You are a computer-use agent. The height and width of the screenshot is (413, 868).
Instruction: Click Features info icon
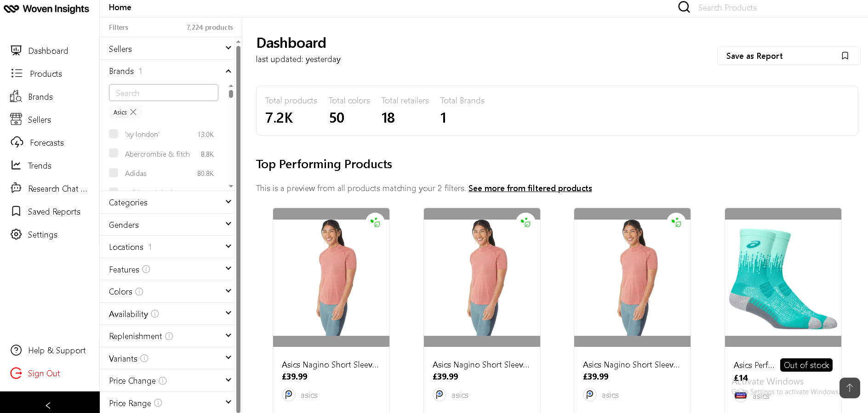coord(146,269)
